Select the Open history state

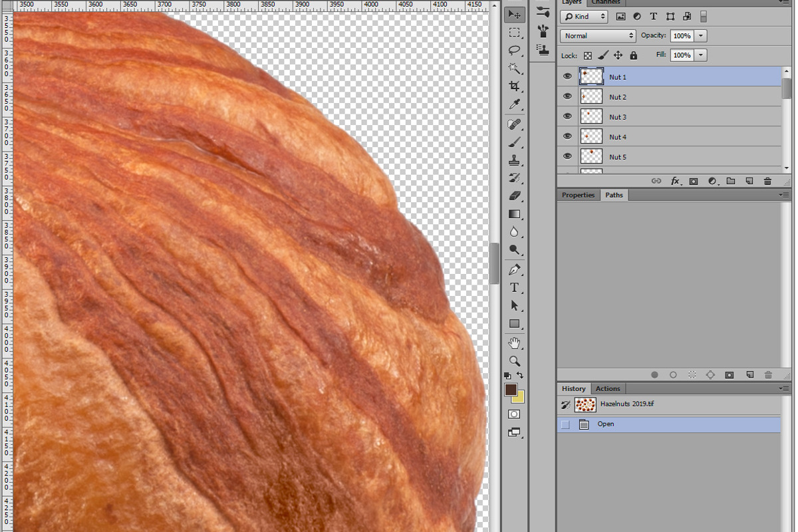[669, 424]
